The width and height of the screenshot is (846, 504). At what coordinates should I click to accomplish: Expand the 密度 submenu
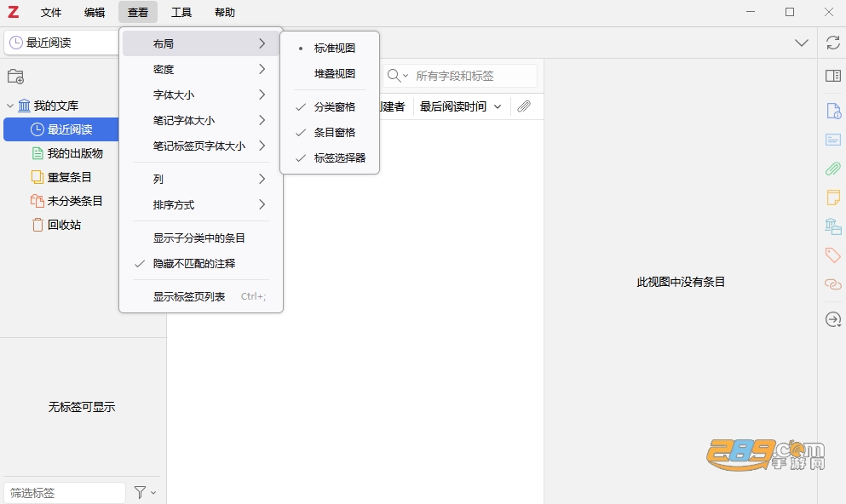[201, 69]
